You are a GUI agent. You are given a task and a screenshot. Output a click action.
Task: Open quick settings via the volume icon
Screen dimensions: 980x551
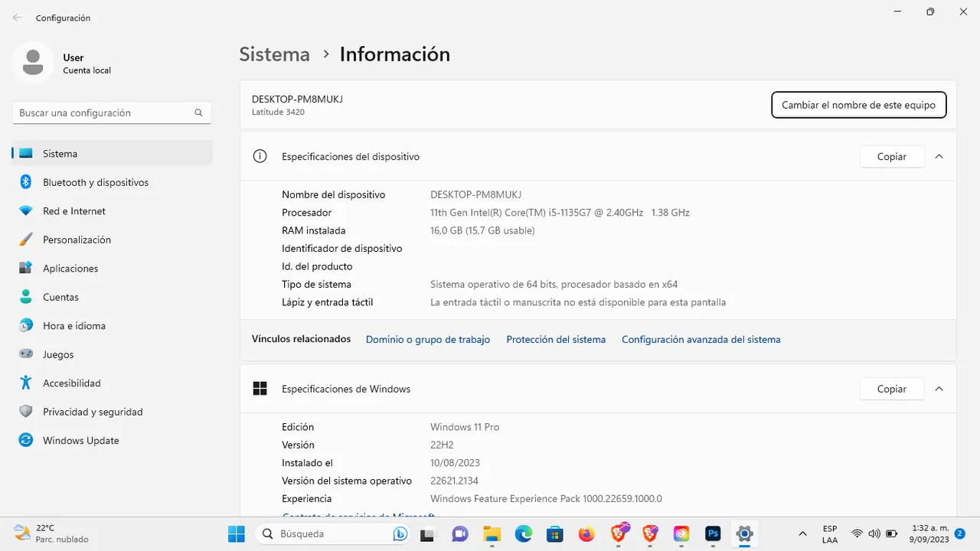[x=874, y=533]
